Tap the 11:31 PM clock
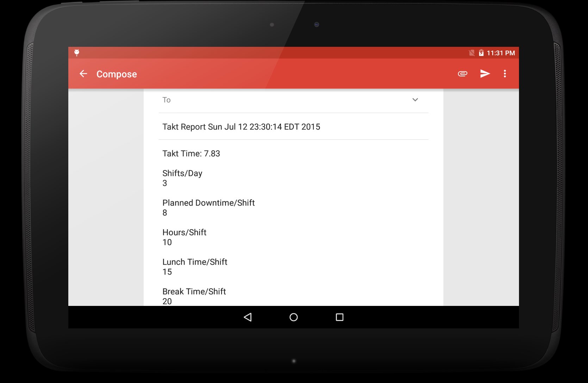588x383 pixels. pyautogui.click(x=501, y=53)
